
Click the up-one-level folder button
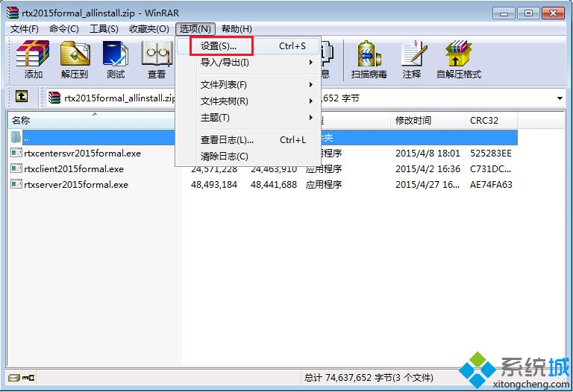click(22, 97)
